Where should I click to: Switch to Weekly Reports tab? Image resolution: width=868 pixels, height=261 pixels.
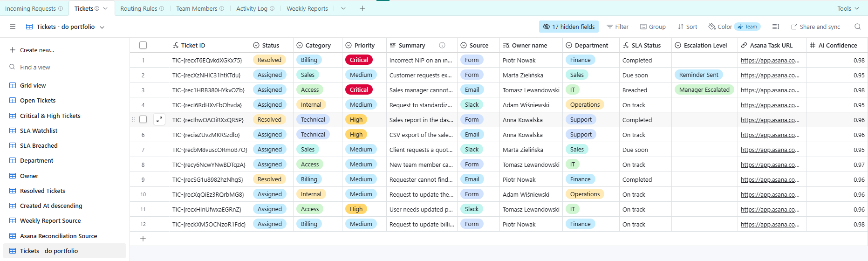(307, 8)
